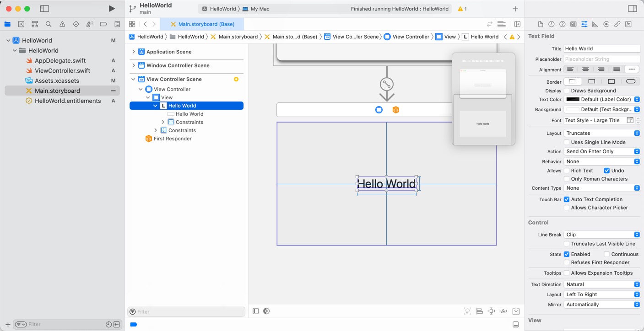644x331 pixels.
Task: Select the Main.storyboard (Base) tab
Action: 202,24
